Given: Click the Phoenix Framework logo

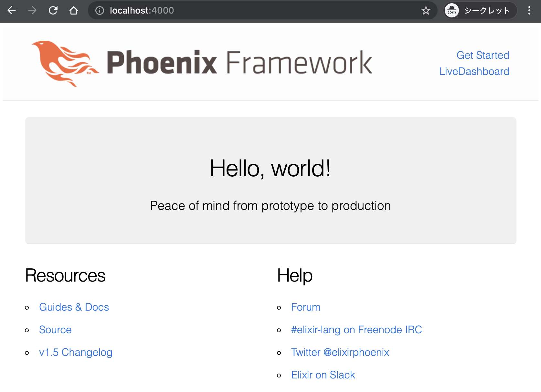Looking at the screenshot, I should (x=202, y=64).
